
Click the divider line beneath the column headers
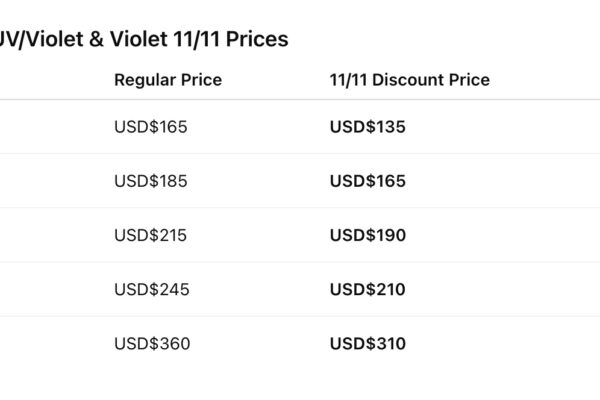pyautogui.click(x=300, y=100)
